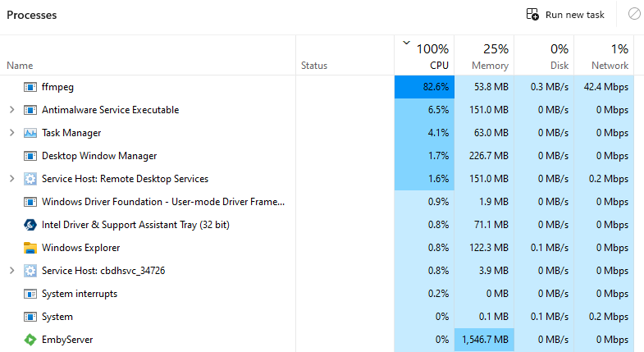644x352 pixels.
Task: Click the End task icon at top right
Action: coord(634,14)
